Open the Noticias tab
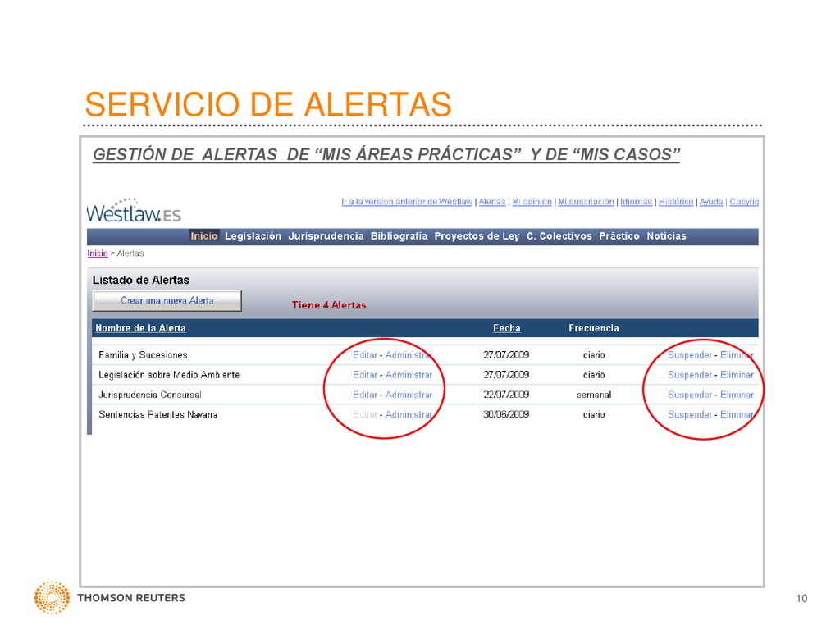Screen dimensions: 840x630 pyautogui.click(x=666, y=236)
